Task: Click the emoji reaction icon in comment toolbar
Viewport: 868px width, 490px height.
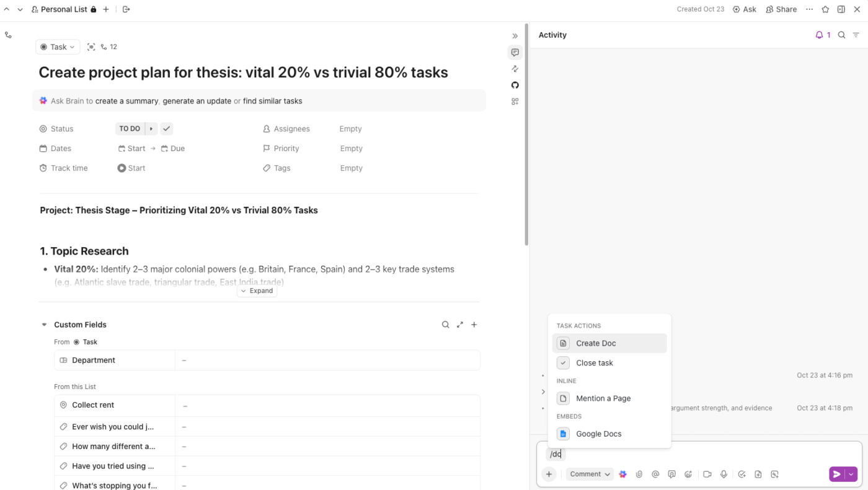Action: coord(688,475)
